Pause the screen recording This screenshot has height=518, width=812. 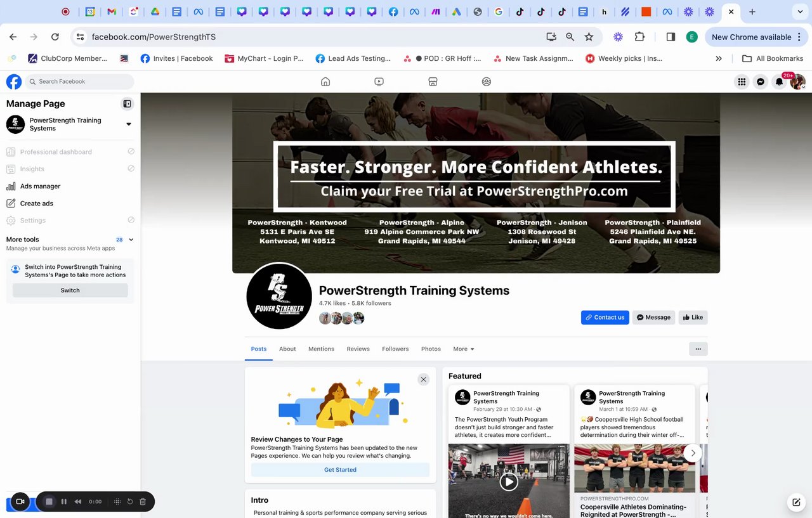click(x=64, y=502)
